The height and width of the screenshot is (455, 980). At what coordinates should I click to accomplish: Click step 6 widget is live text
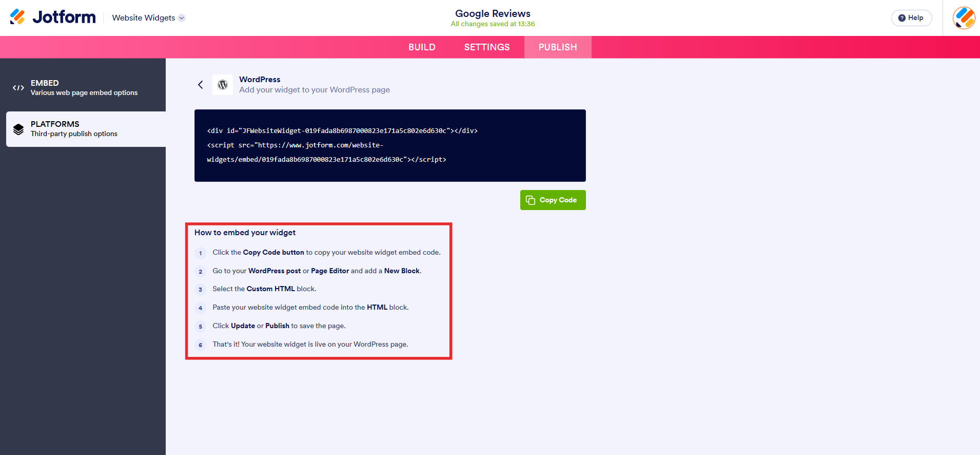[x=310, y=345]
